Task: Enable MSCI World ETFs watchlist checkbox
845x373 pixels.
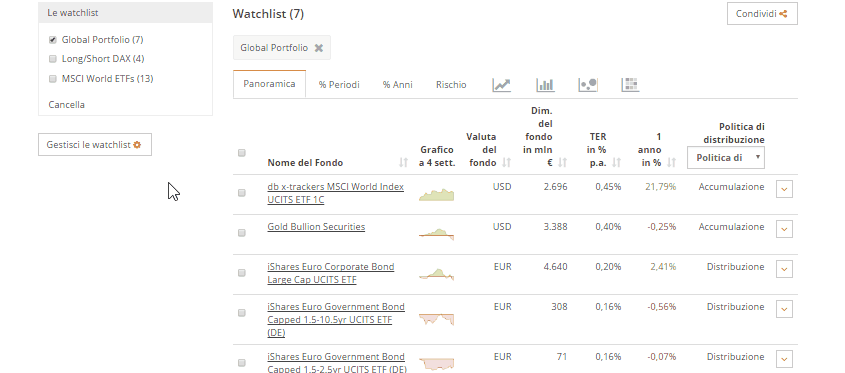Action: pos(52,79)
